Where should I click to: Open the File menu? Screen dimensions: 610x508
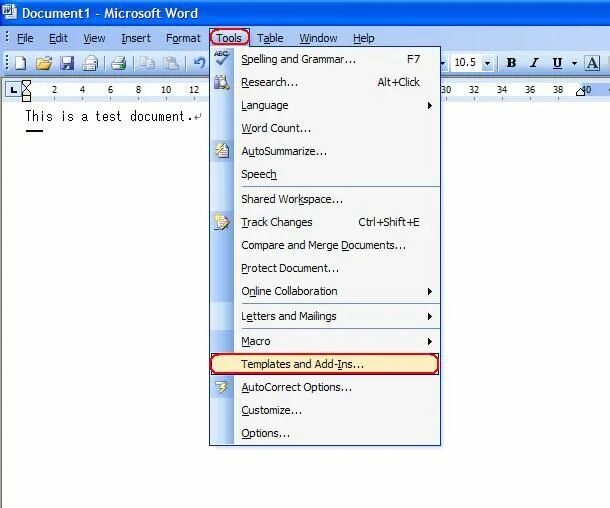click(x=25, y=38)
